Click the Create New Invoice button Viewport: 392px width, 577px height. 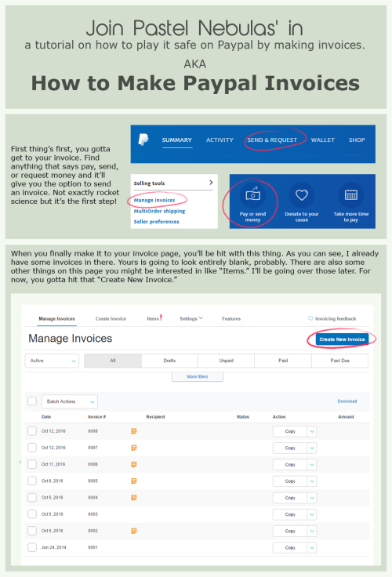point(342,339)
